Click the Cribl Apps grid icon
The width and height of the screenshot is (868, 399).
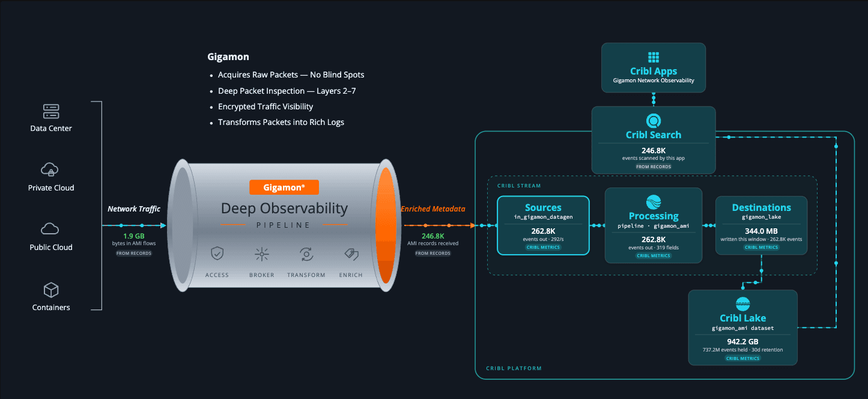[x=654, y=57]
